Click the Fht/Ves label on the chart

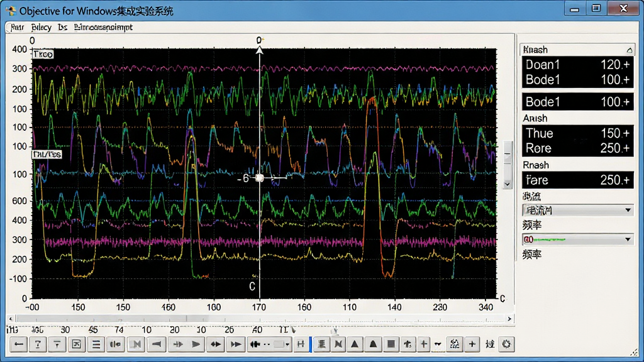point(47,155)
